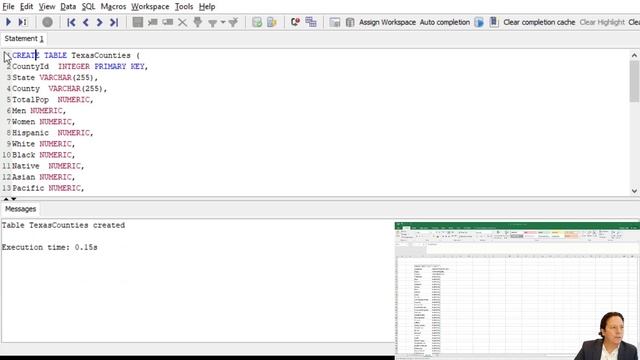Open the File menu

click(8, 7)
